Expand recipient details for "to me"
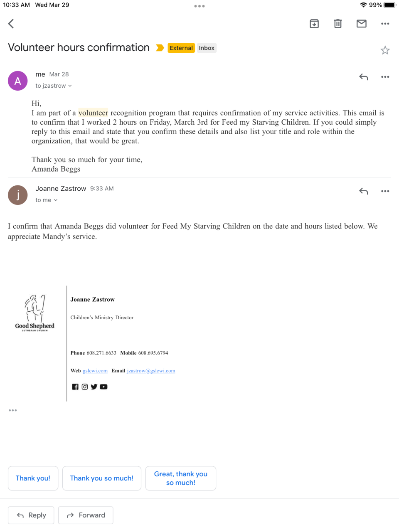This screenshot has width=399, height=532. pos(47,200)
